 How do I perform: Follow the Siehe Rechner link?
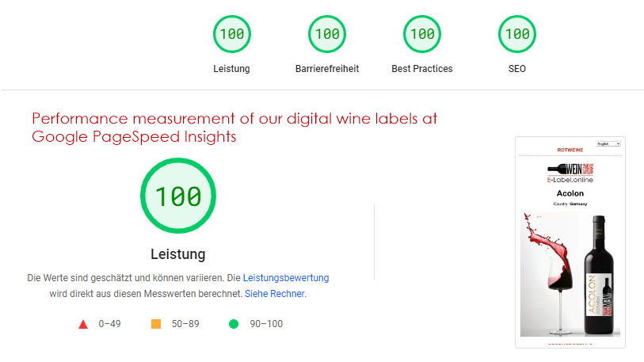point(275,294)
